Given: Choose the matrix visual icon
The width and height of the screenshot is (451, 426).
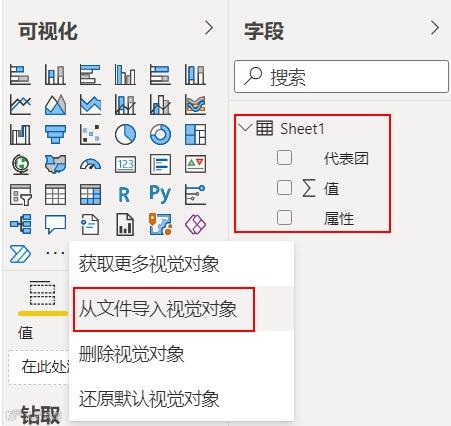Looking at the screenshot, I should coord(90,194).
